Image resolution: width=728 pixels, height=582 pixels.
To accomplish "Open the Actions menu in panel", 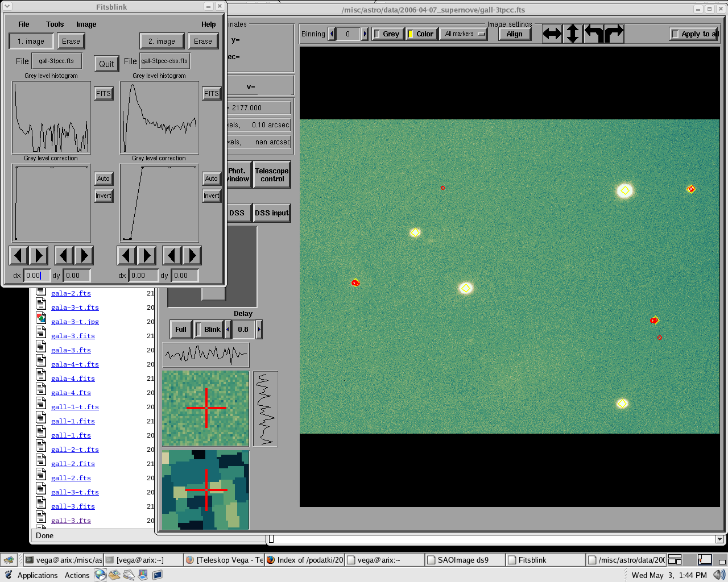I will click(77, 575).
